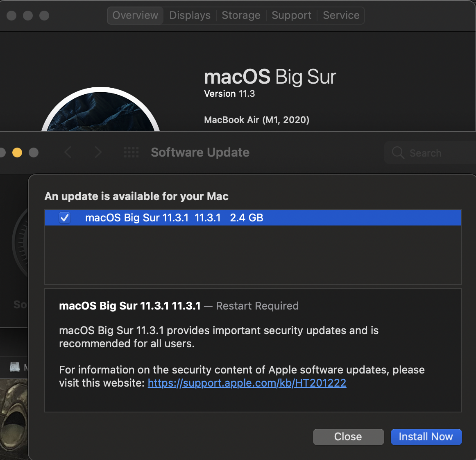Click the Version 11.3 text
The image size is (476, 460).
point(229,93)
